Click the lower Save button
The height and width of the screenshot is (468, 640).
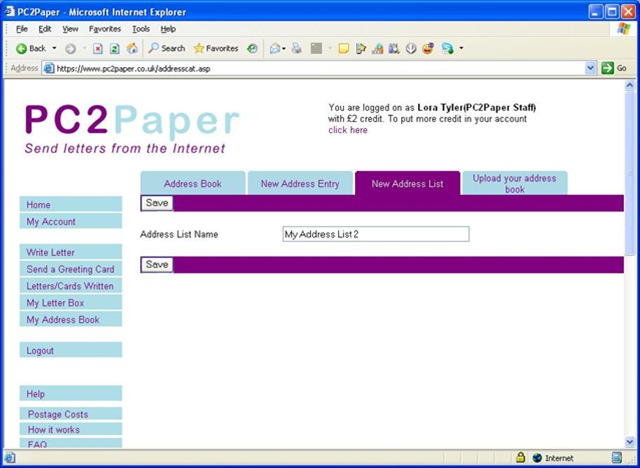click(x=157, y=264)
